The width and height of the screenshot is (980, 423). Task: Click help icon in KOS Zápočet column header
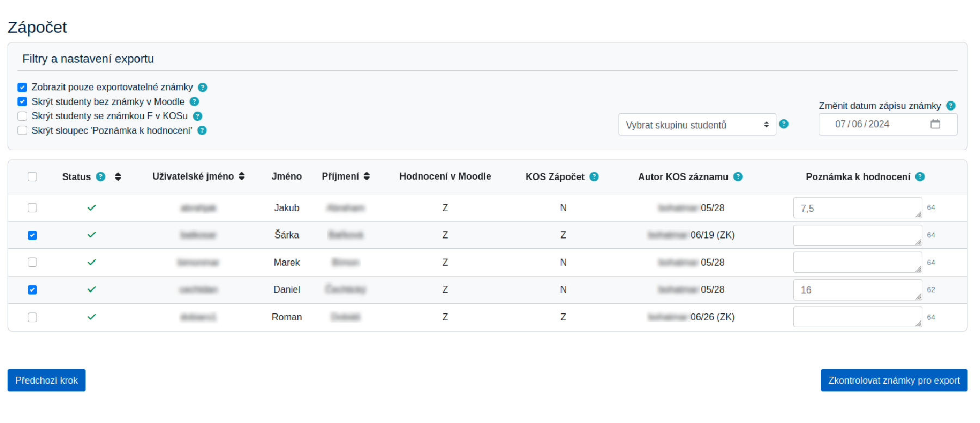(x=594, y=176)
